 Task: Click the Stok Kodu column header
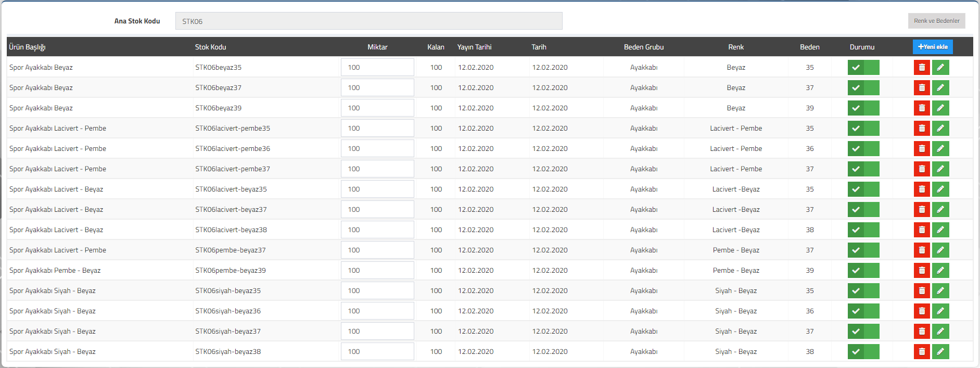(210, 47)
